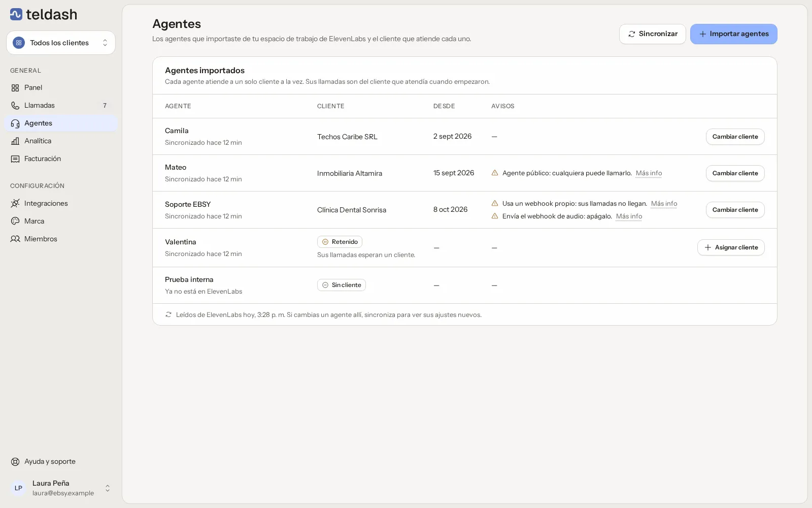Click the Ayuda y soporte lifebuoy icon
Viewport: 812px width, 508px height.
click(15, 462)
